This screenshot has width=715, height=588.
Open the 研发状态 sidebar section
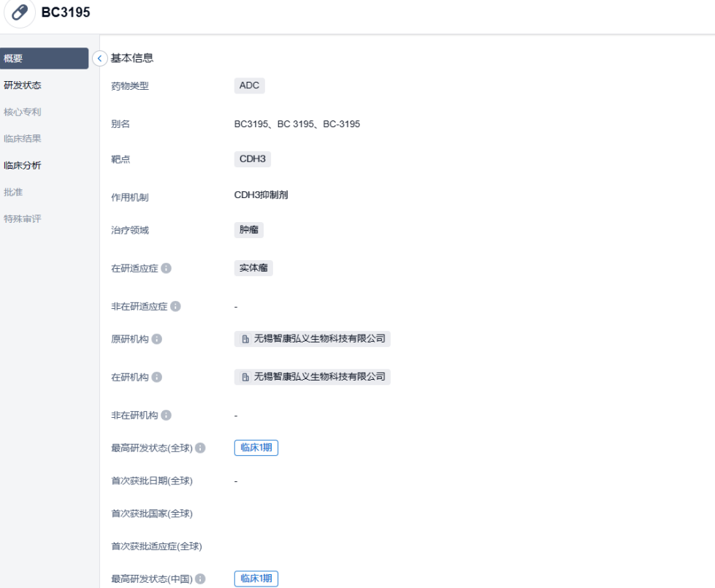tap(23, 85)
